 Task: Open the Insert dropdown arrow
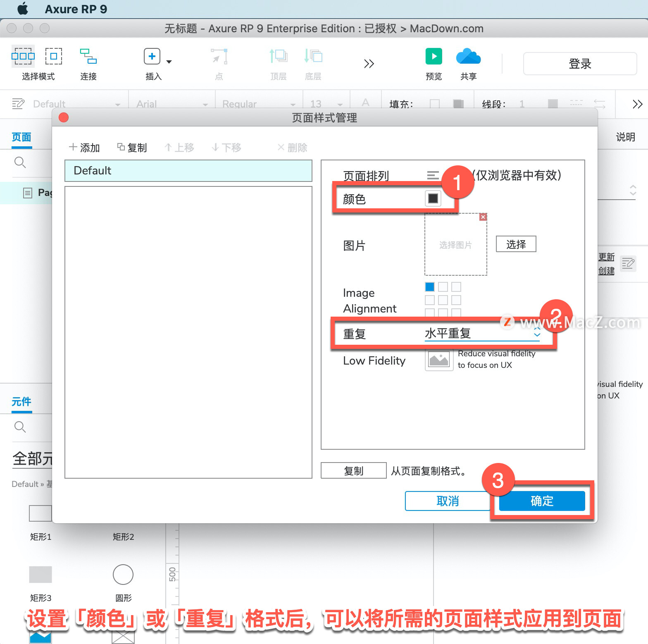pos(169,62)
